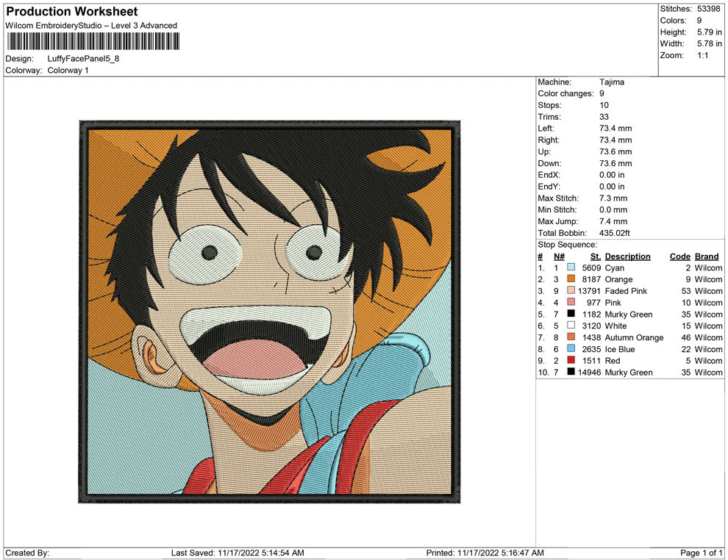The width and height of the screenshot is (728, 560).
Task: Click the 'Brand' column header
Action: pyautogui.click(x=706, y=256)
